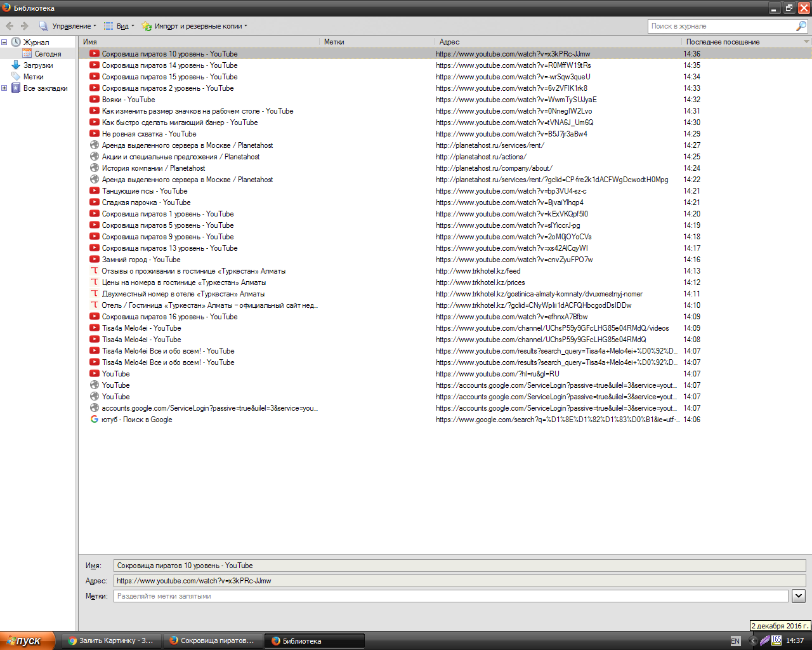
Task: Sort by the Метки column header
Action: coord(377,42)
